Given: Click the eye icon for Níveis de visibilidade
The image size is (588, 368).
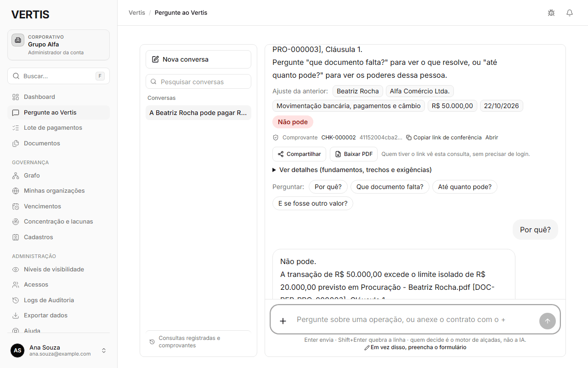Looking at the screenshot, I should coord(16,270).
